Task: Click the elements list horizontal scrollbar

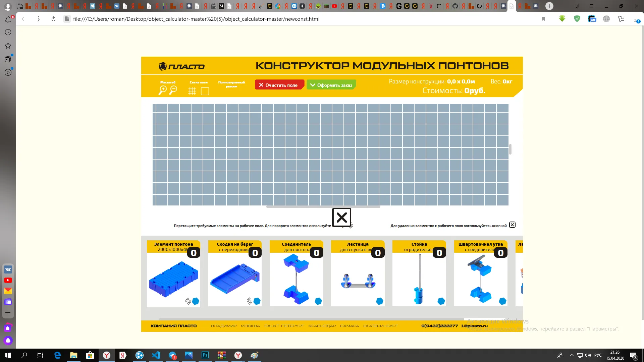Action: tap(311, 319)
